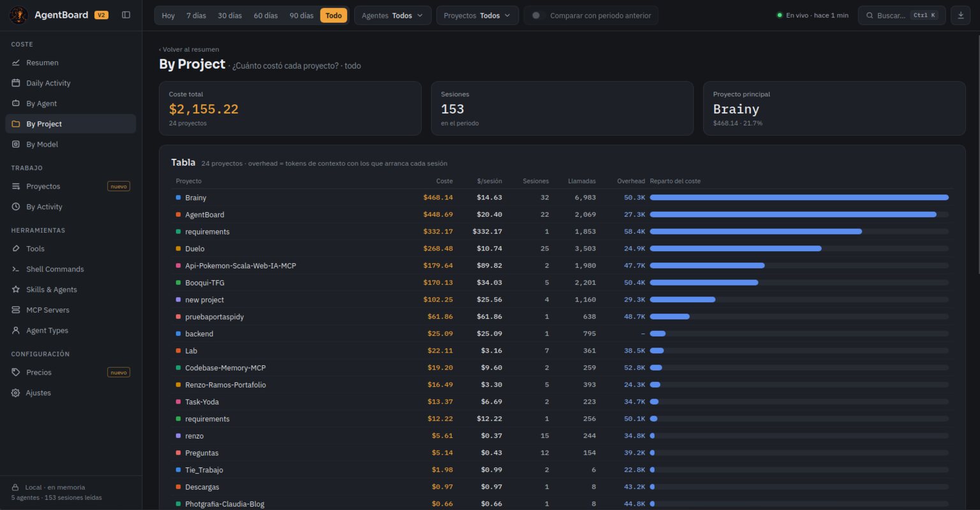This screenshot has height=510, width=980.
Task: Click the Precios tag icon
Action: click(x=16, y=372)
